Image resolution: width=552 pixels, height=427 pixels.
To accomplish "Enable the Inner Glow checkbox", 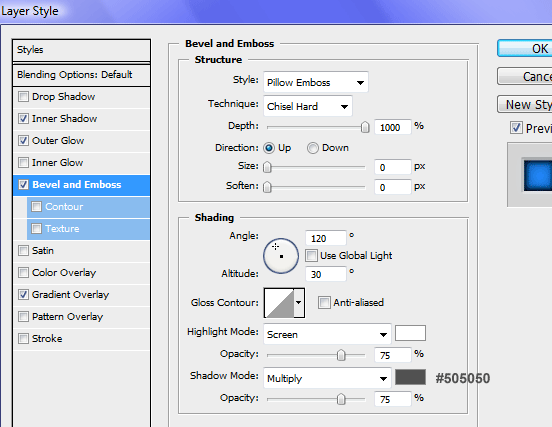I will pyautogui.click(x=23, y=163).
